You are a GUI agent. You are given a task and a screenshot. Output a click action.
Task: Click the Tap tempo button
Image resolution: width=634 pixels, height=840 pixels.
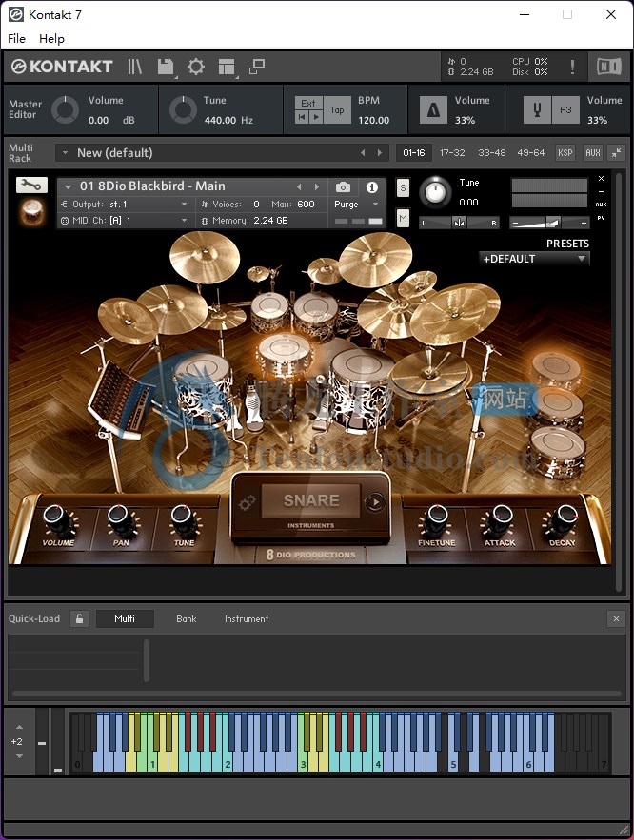337,109
